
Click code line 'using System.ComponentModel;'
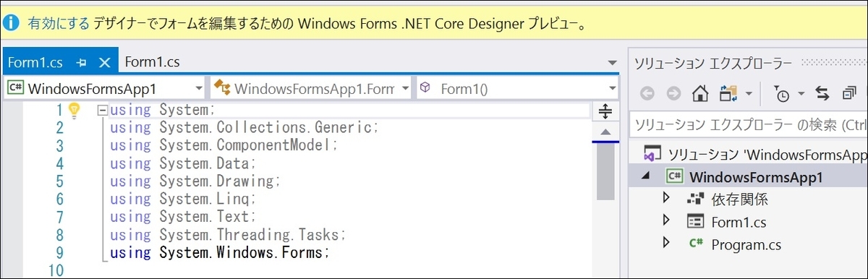pyautogui.click(x=224, y=145)
